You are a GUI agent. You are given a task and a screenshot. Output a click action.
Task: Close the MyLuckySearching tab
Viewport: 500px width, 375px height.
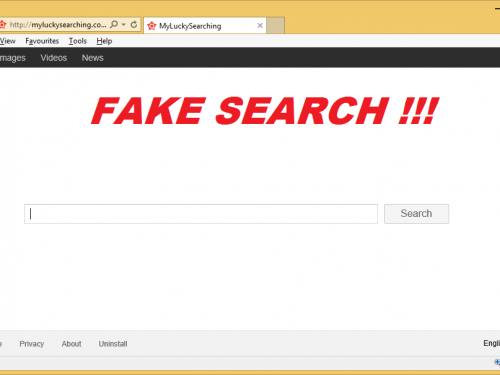pos(260,26)
